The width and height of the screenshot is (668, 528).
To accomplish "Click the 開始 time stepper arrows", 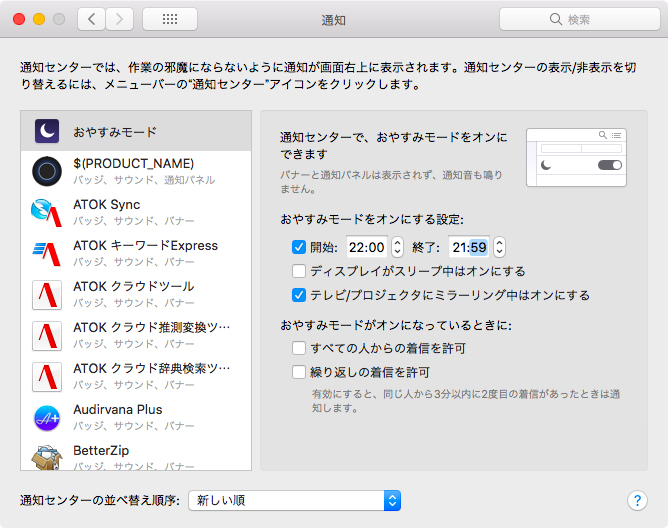I will pyautogui.click(x=397, y=247).
